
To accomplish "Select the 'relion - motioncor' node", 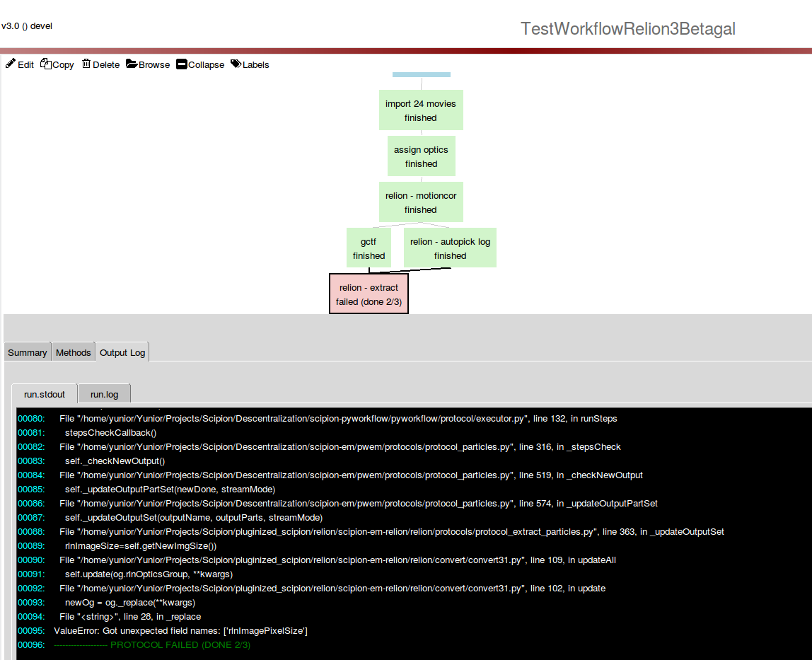I will pos(420,202).
